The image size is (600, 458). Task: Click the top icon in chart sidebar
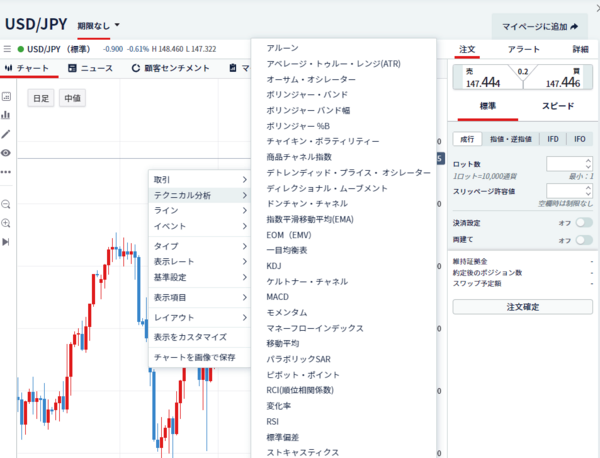(x=7, y=97)
